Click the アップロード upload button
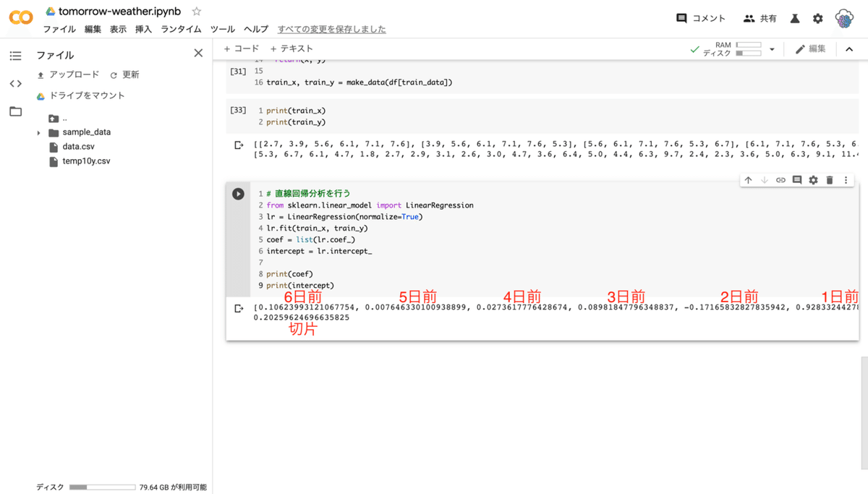The height and width of the screenshot is (494, 868). point(68,74)
